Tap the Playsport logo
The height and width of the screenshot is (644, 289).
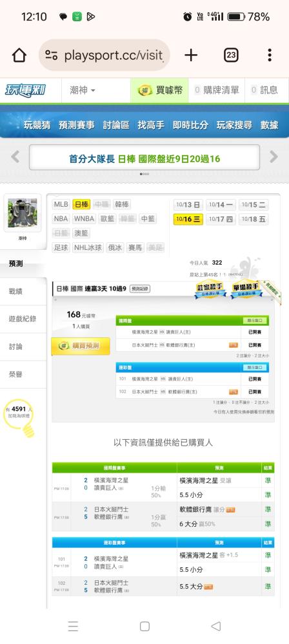click(26, 90)
